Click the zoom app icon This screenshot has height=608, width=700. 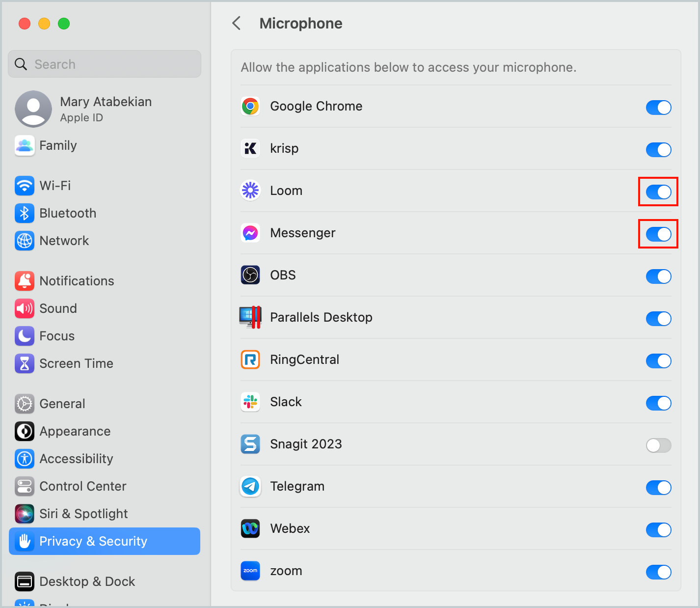[x=250, y=571]
